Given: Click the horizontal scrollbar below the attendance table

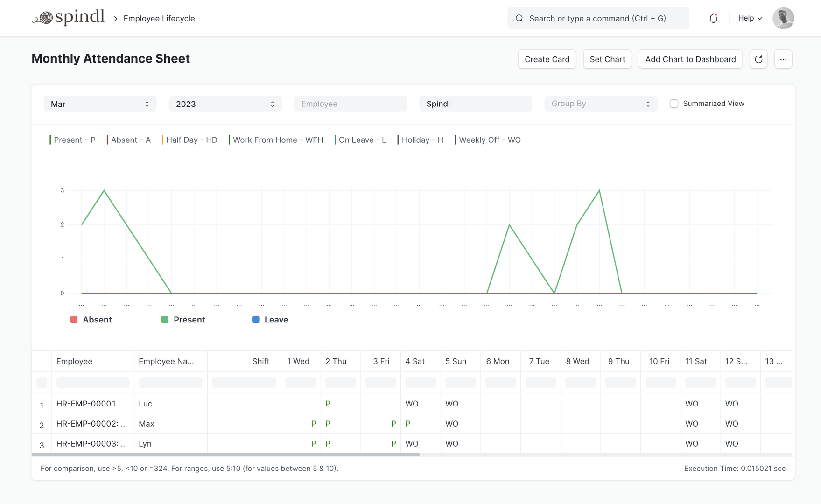Looking at the screenshot, I should [x=224, y=455].
